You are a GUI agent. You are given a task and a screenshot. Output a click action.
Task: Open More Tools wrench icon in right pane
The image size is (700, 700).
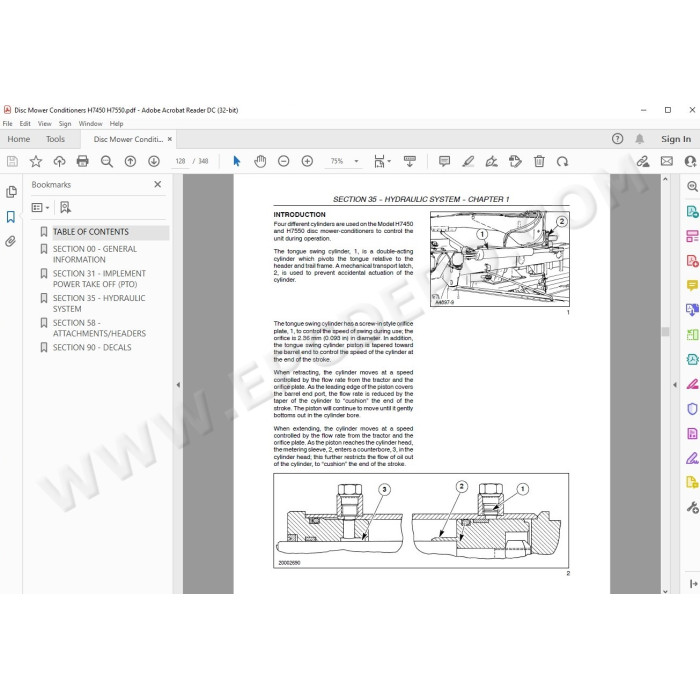[692, 507]
